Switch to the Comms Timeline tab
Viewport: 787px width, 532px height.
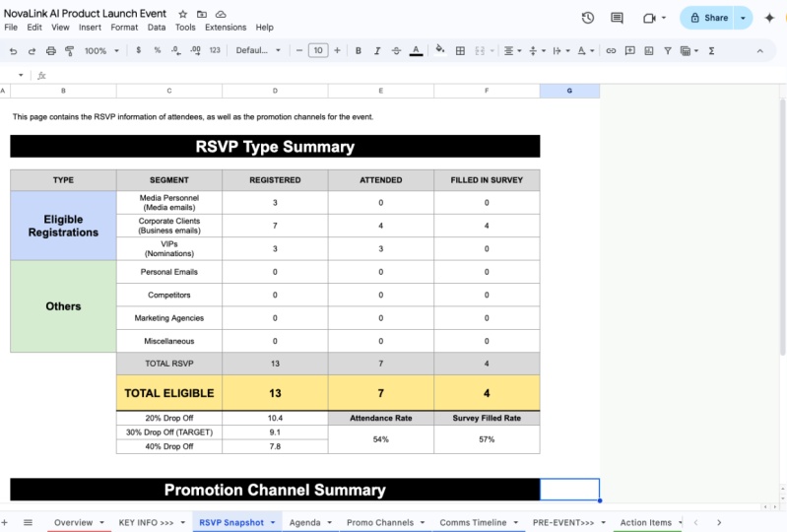(x=473, y=522)
